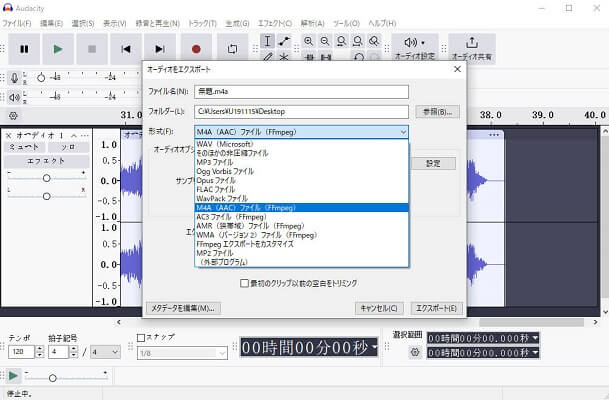Viewport: 609px width, 400px height.
Task: Open selection end time format arrow
Action: [x=535, y=353]
